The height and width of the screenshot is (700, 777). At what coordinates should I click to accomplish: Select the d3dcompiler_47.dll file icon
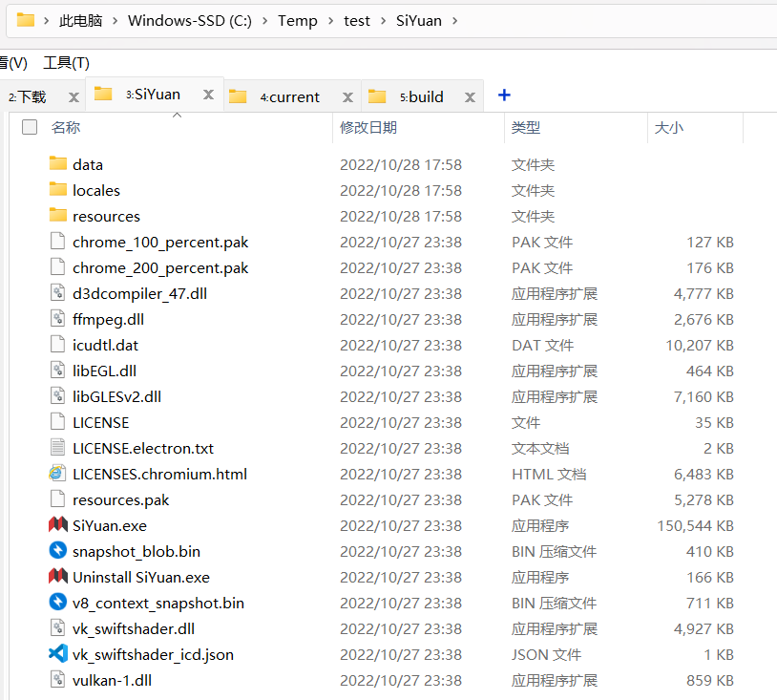point(58,293)
